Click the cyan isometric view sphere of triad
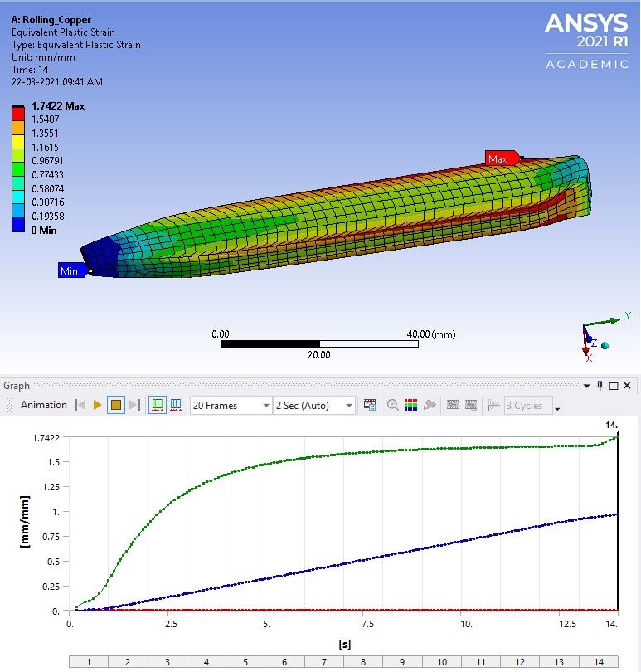This screenshot has width=641, height=672. click(605, 345)
